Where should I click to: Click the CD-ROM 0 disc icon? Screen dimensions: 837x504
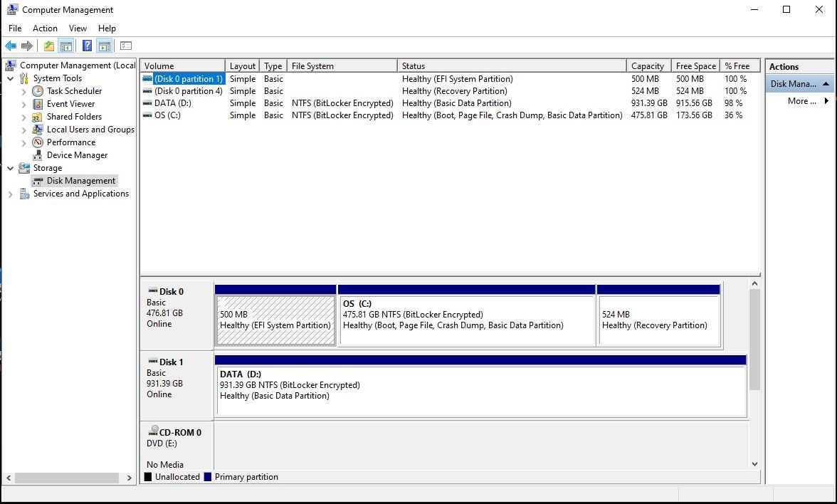pos(153,431)
